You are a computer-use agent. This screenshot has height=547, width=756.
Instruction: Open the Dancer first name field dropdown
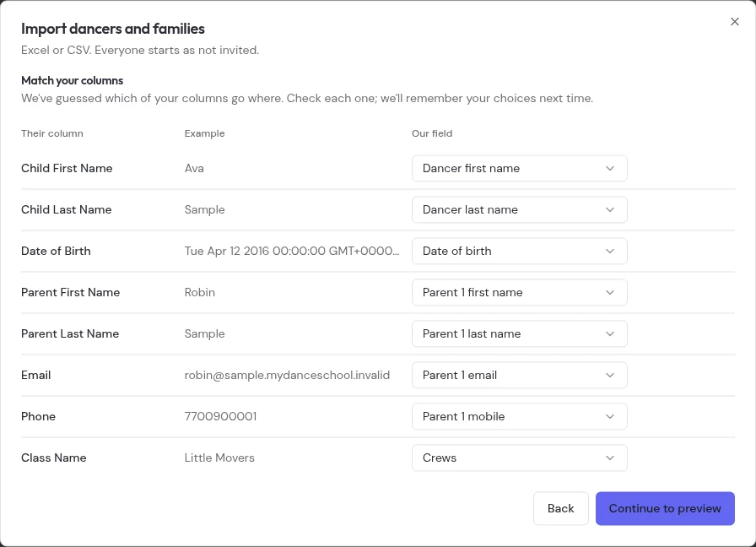[519, 168]
